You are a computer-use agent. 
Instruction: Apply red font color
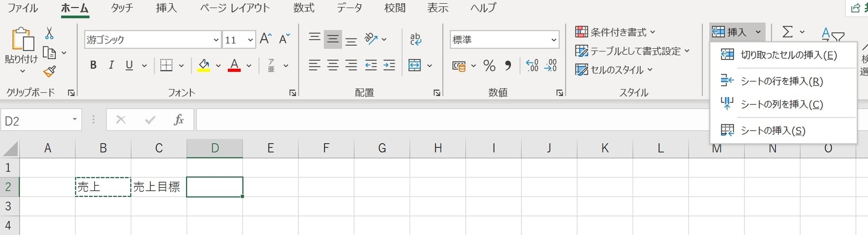pos(234,66)
